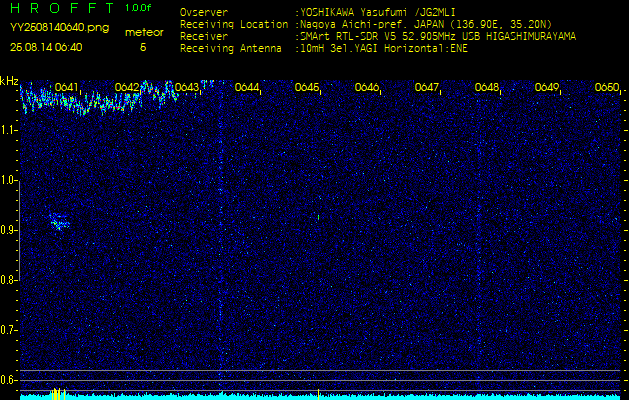Click the 0645 time marker
The image size is (629, 400).
pos(307,87)
